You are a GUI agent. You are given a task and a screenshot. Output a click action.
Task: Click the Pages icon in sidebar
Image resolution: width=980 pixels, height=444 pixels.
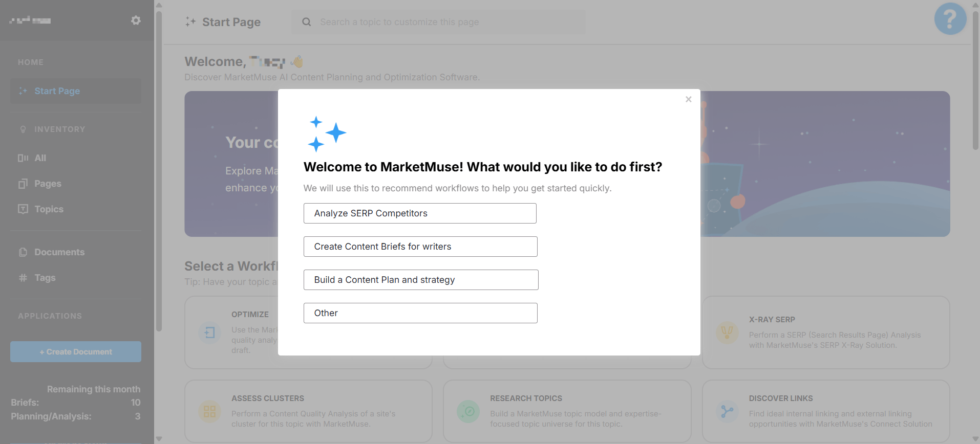pos(23,184)
